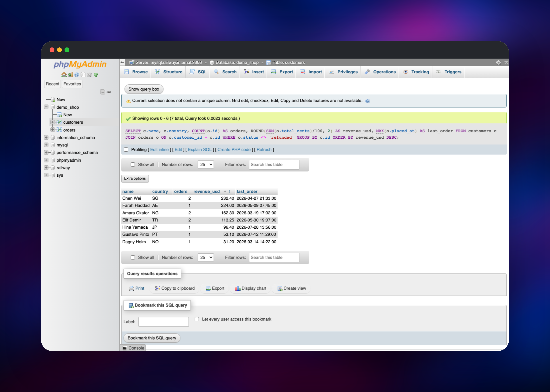Viewport: 550px width, 392px height.
Task: Check the upper Show all checkbox
Action: click(133, 164)
